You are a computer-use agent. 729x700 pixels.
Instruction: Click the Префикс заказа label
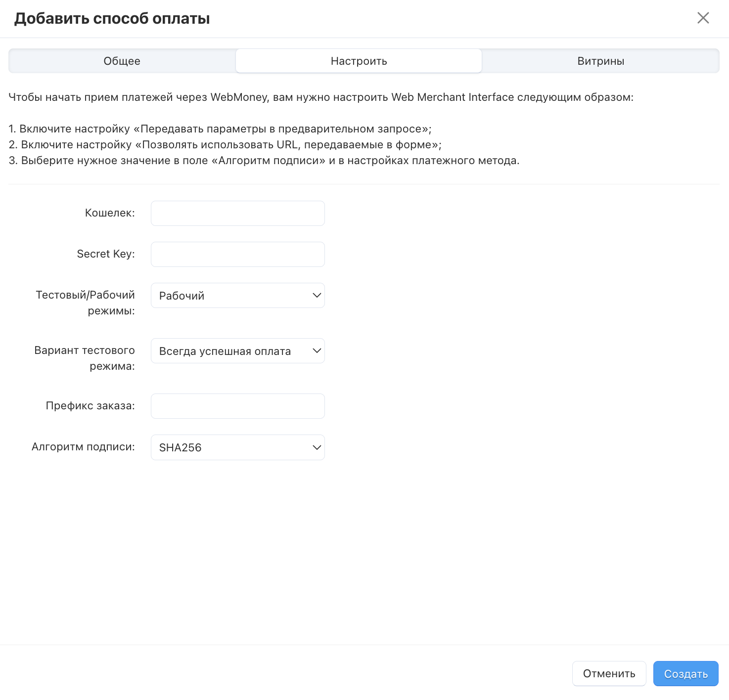pos(90,406)
